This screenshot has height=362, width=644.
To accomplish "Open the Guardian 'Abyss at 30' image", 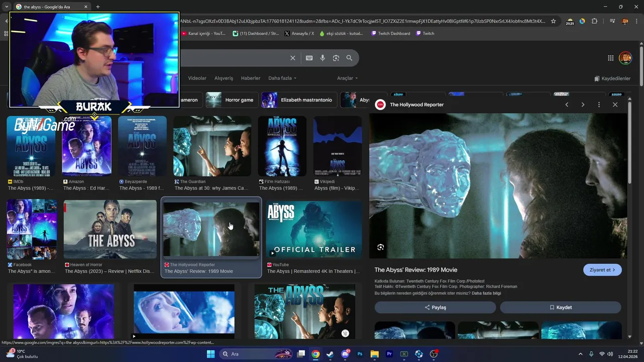I will (212, 146).
